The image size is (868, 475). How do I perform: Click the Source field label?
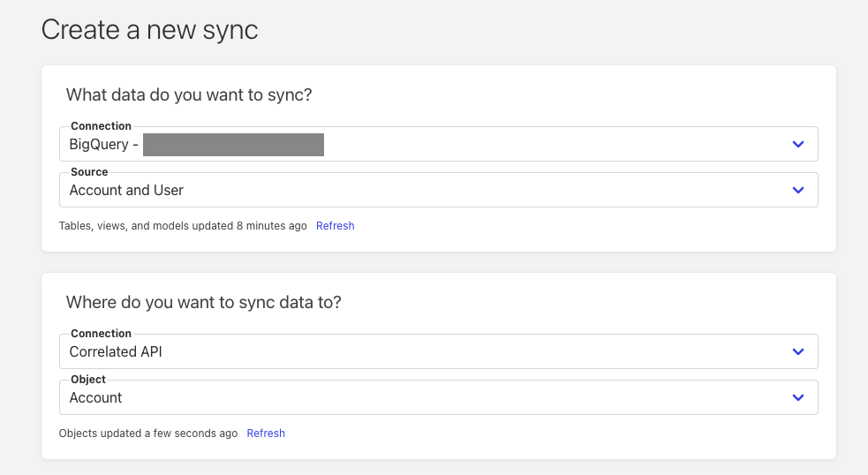89,172
